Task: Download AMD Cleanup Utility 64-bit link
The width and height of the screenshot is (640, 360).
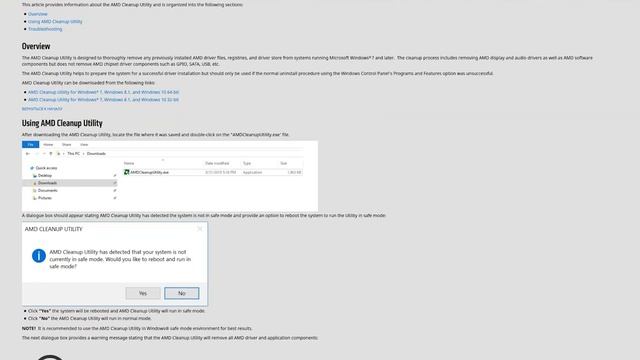Action: click(103, 92)
